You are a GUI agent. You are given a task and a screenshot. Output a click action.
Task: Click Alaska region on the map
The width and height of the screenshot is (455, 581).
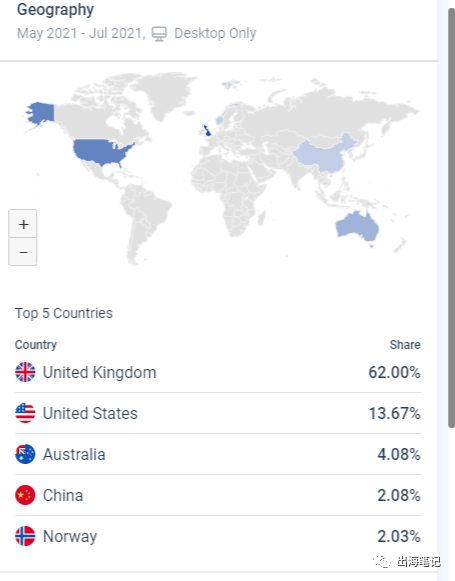coord(41,113)
